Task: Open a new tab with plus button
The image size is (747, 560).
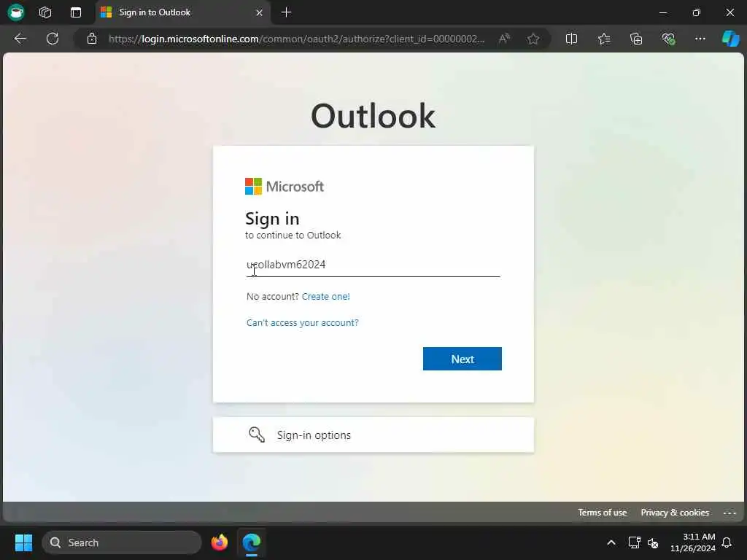Action: pyautogui.click(x=286, y=12)
